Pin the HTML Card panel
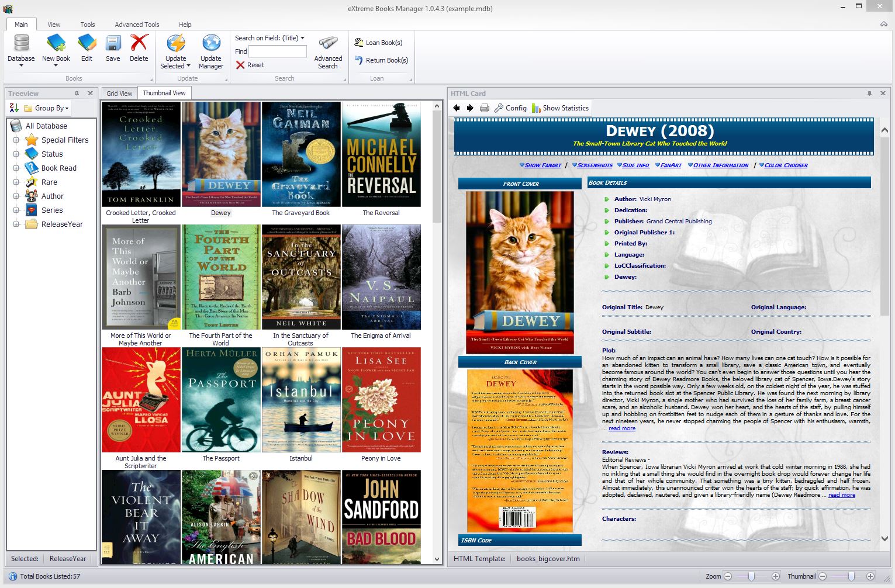Screen dimensions: 895x588 coord(869,93)
